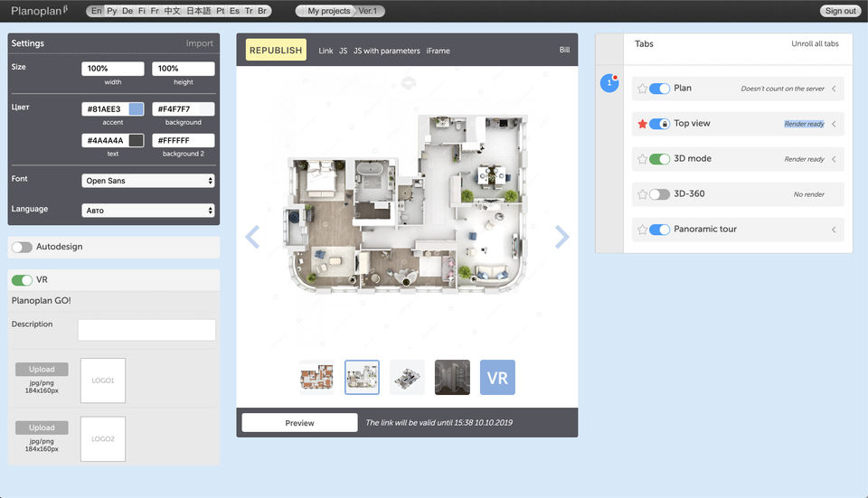Open the Ver.1 breadcrumb
Image resolution: width=868 pixels, height=498 pixels.
pos(368,11)
